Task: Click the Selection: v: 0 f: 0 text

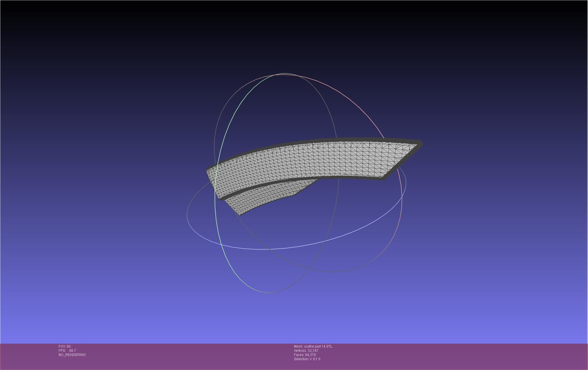Action: tap(307, 359)
